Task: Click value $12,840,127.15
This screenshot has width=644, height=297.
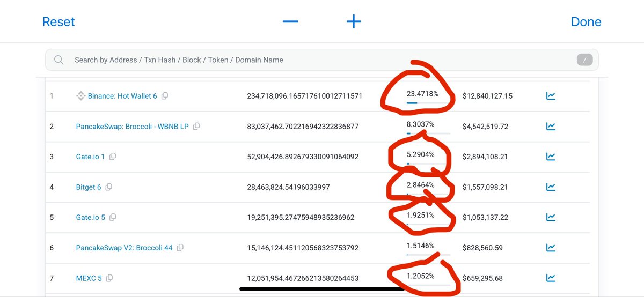Action: (x=487, y=96)
